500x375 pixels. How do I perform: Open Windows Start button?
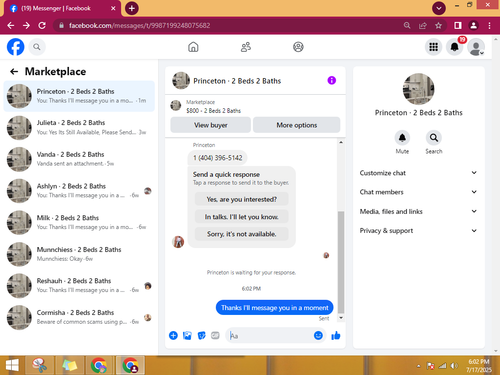click(12, 365)
